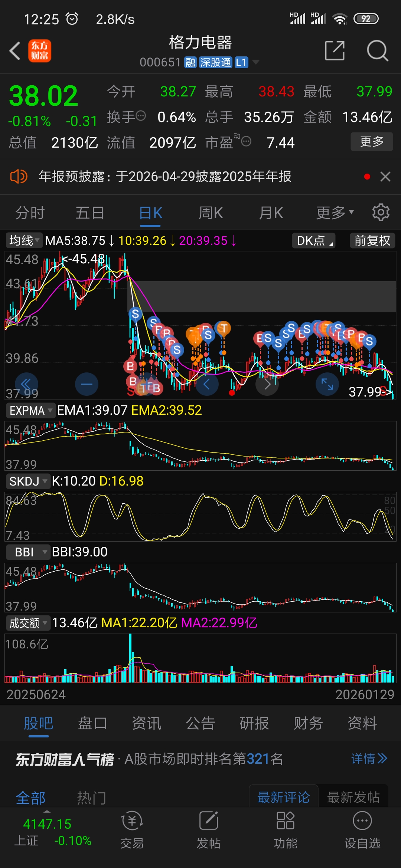Switch to the 月K chart tab
The width and height of the screenshot is (401, 868).
pos(271,213)
